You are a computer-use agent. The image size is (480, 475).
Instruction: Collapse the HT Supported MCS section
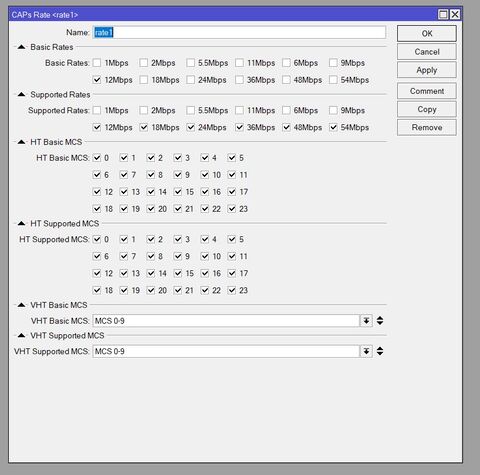pyautogui.click(x=21, y=223)
